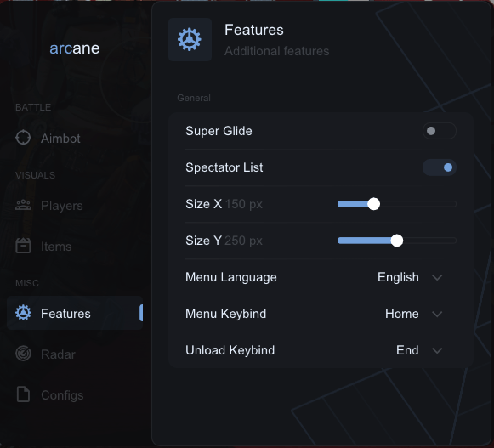Screen dimensions: 494x448
Task: Click the gear icon beside Features in sidebar
Action: coord(23,313)
